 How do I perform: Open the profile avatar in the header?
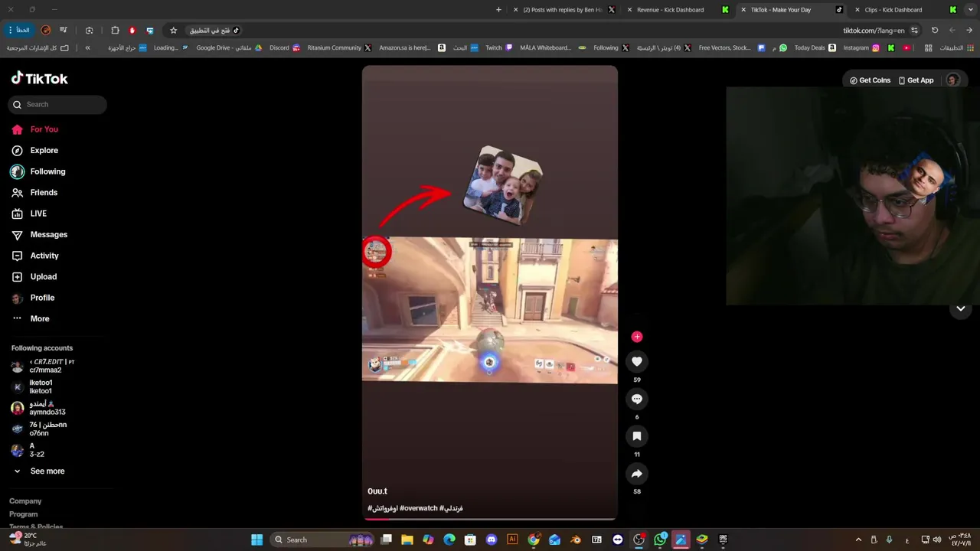click(952, 80)
